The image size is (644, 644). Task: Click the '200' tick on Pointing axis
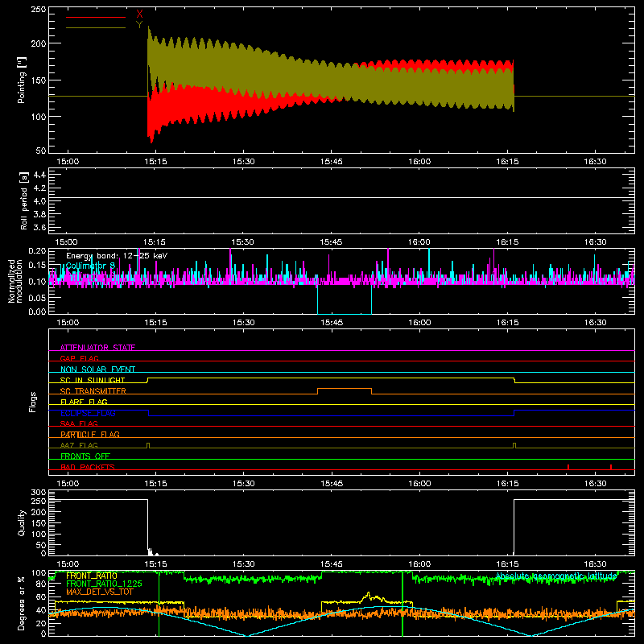[39, 43]
